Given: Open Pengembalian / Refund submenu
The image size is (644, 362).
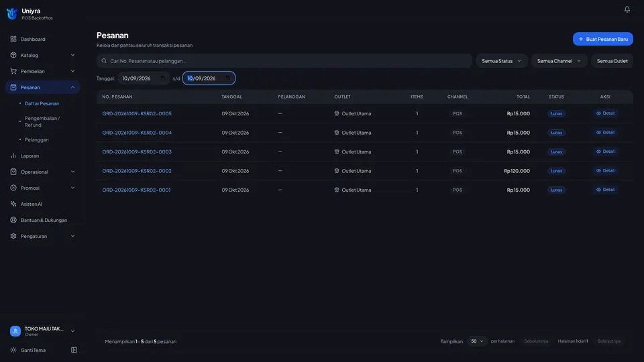Looking at the screenshot, I should pos(42,121).
